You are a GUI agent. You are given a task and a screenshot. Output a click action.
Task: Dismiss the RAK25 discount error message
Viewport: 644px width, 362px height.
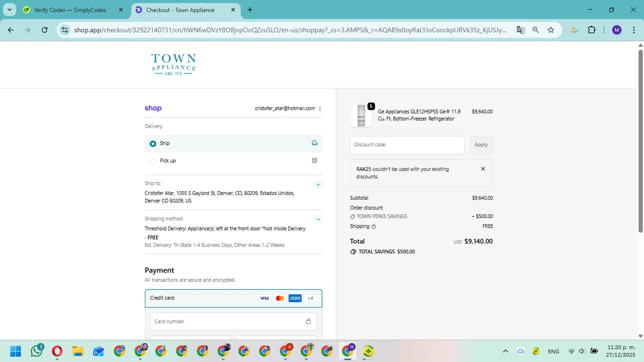coord(483,169)
